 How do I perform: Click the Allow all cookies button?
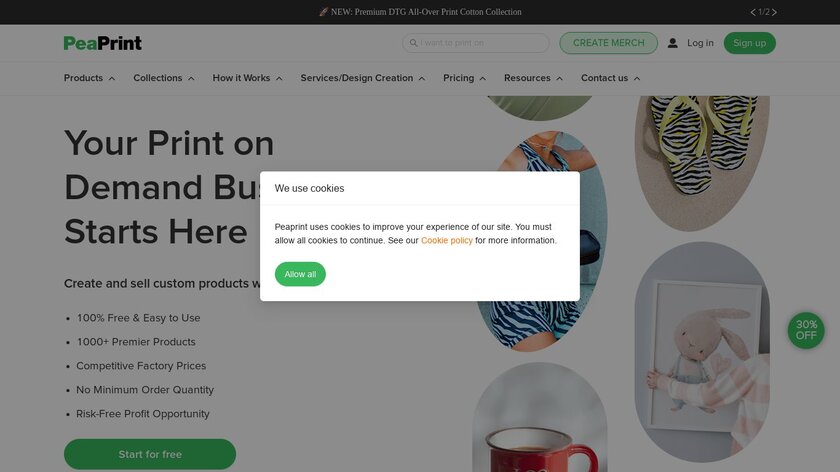tap(300, 274)
